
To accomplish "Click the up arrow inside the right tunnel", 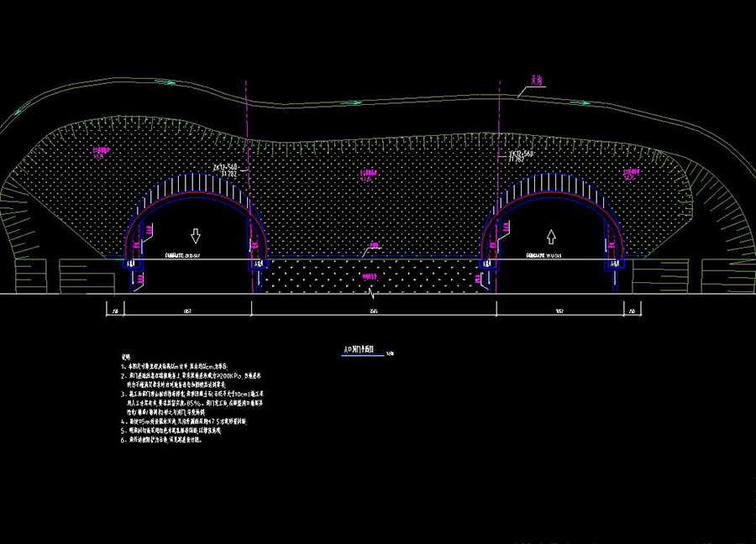I will pyautogui.click(x=552, y=234).
